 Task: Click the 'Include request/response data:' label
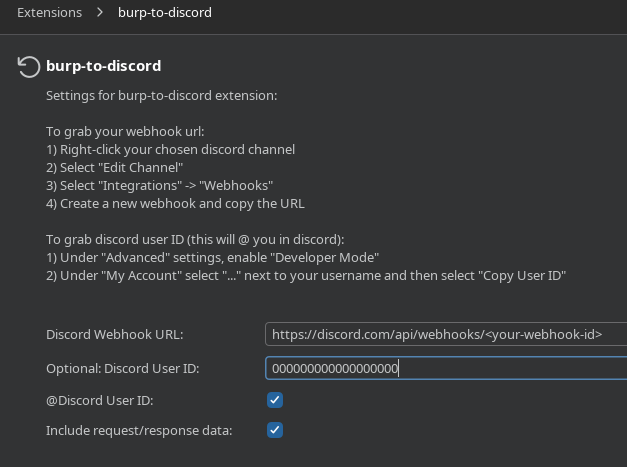[x=139, y=431]
